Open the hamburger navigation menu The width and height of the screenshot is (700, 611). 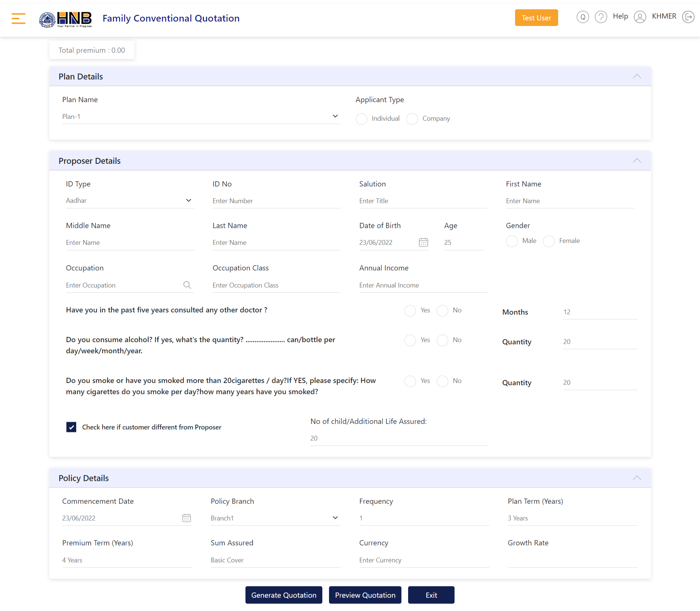18,18
